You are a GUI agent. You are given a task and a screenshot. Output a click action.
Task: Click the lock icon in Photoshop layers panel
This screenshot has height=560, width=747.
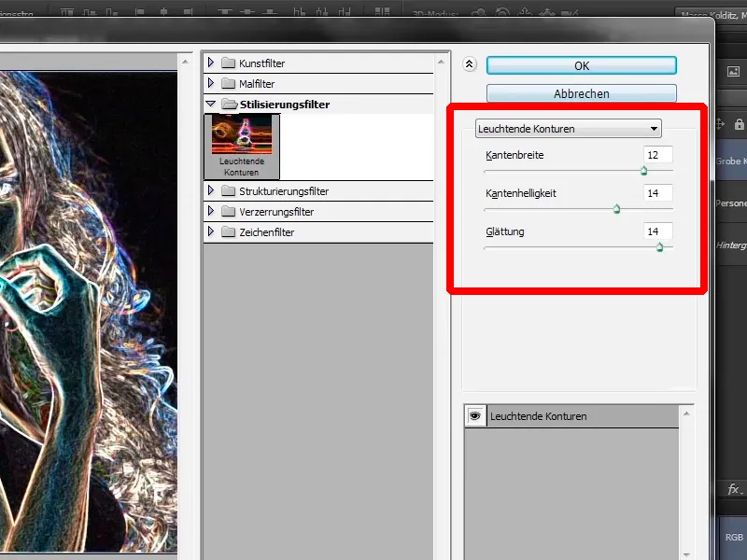tap(739, 124)
